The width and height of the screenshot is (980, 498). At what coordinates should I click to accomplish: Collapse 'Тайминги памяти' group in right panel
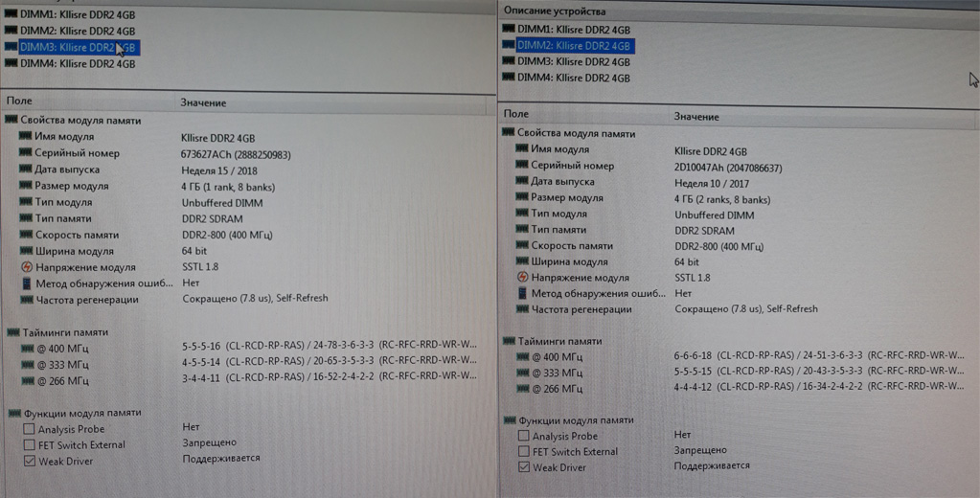pos(509,340)
